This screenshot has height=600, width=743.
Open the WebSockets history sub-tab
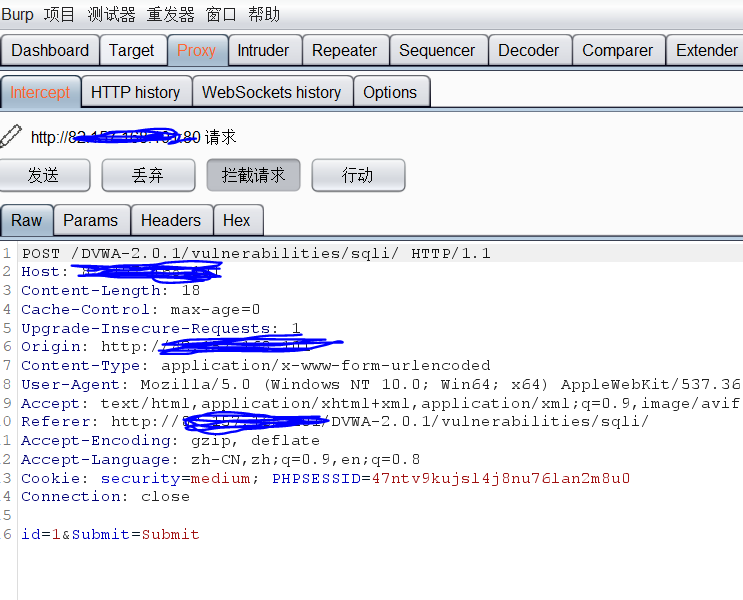tap(272, 92)
